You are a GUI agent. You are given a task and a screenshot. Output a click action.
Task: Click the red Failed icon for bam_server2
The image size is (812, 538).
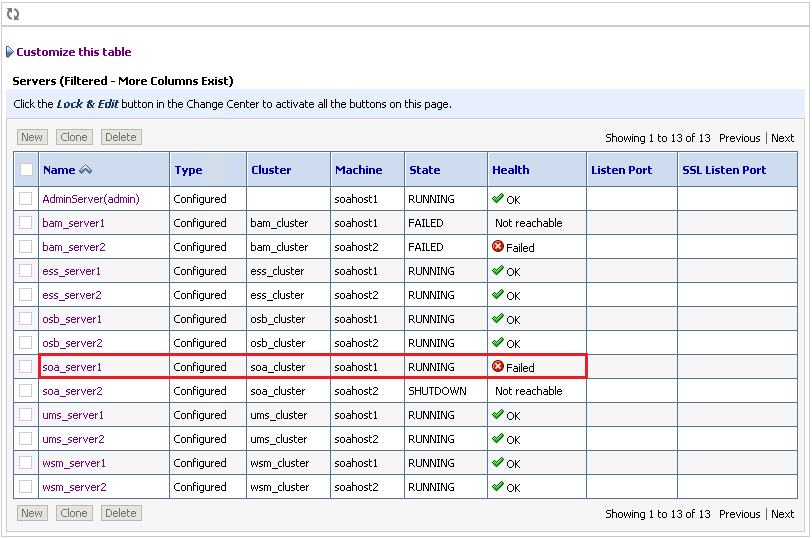(498, 247)
